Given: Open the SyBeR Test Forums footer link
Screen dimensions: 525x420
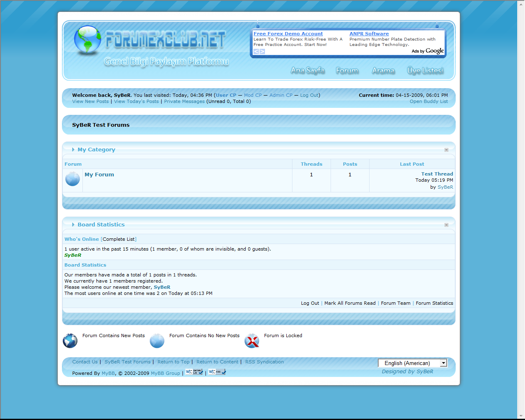Looking at the screenshot, I should 128,362.
